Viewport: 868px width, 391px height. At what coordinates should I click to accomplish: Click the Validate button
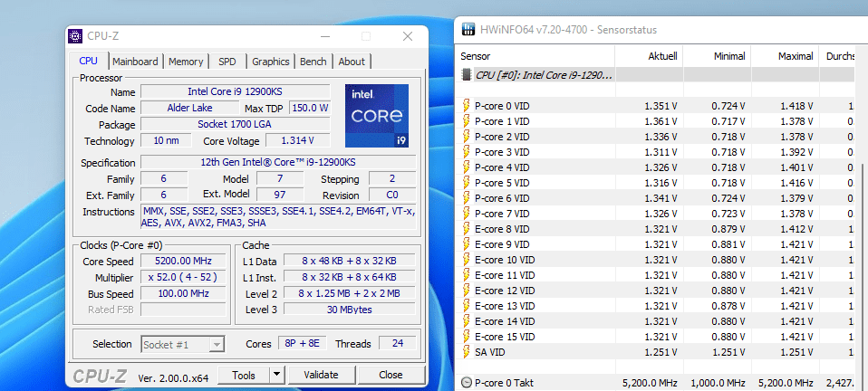(x=321, y=375)
